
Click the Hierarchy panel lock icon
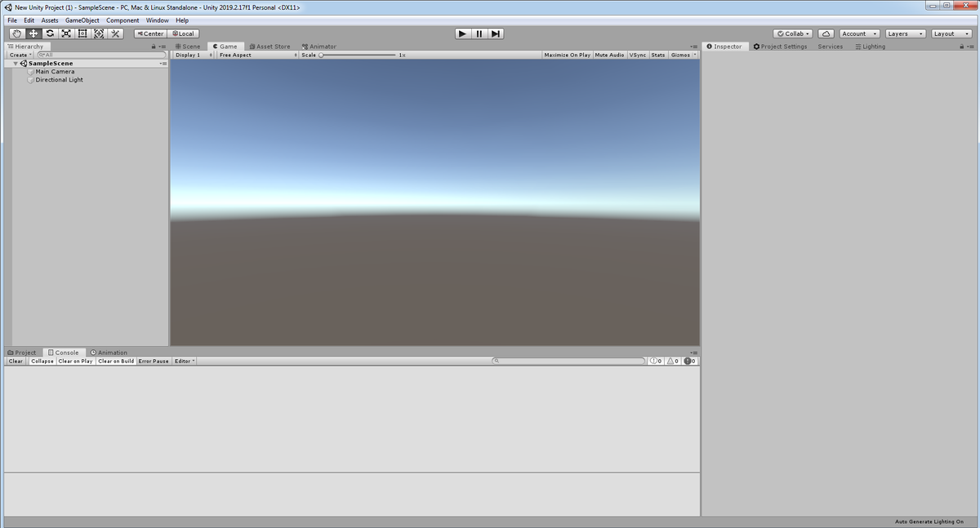(x=154, y=47)
